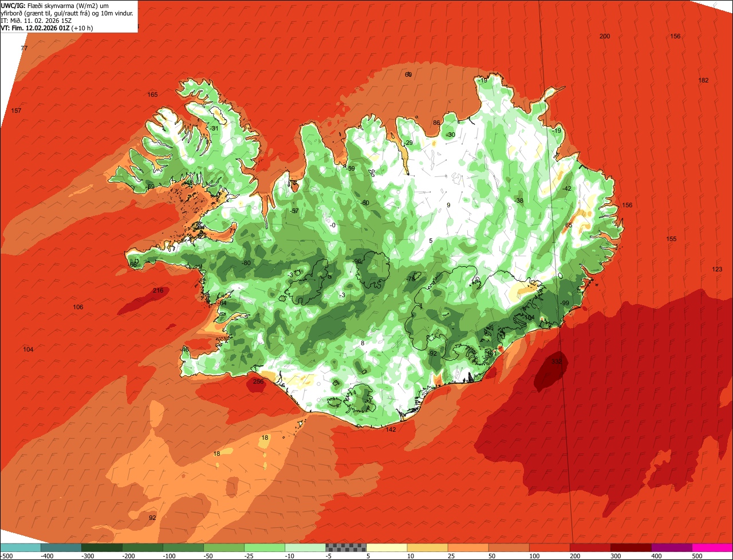The image size is (733, 560).
Task: Click the map value 65 near east coast
Action: (569, 225)
